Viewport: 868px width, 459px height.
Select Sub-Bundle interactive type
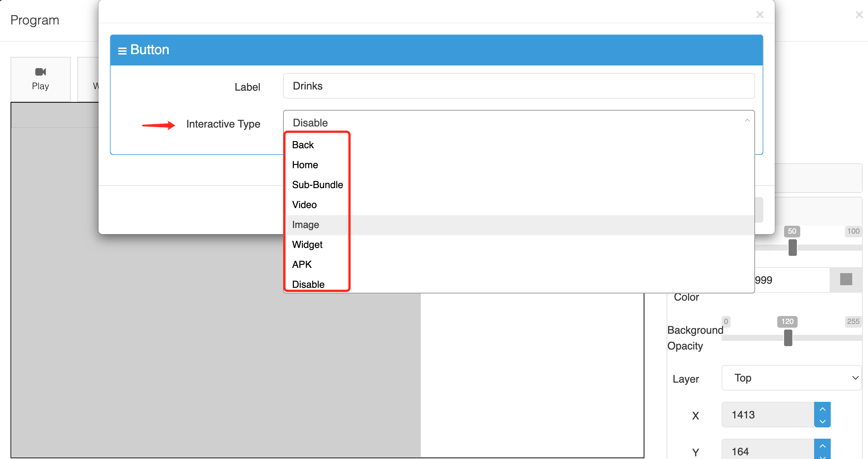pos(317,185)
